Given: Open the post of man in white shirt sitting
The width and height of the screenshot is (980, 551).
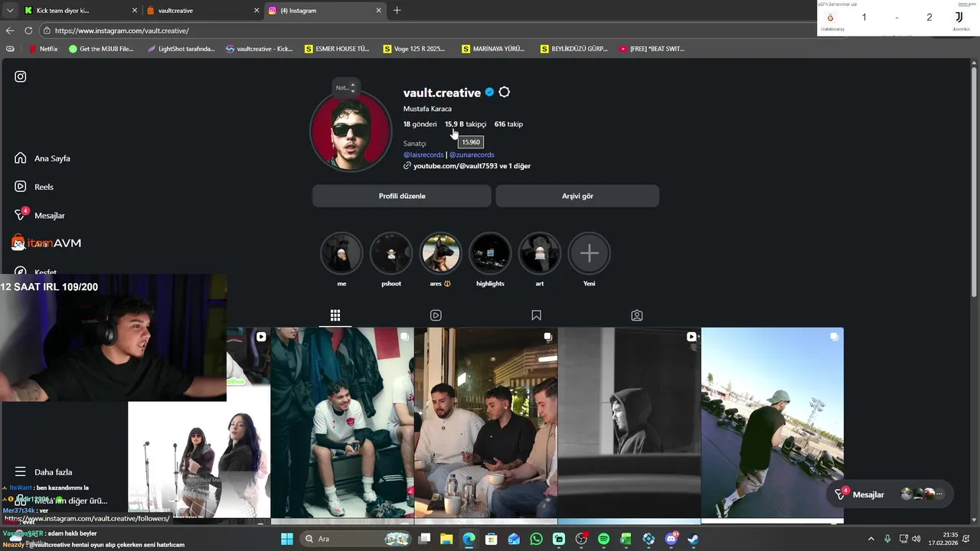Looking at the screenshot, I should coord(342,422).
